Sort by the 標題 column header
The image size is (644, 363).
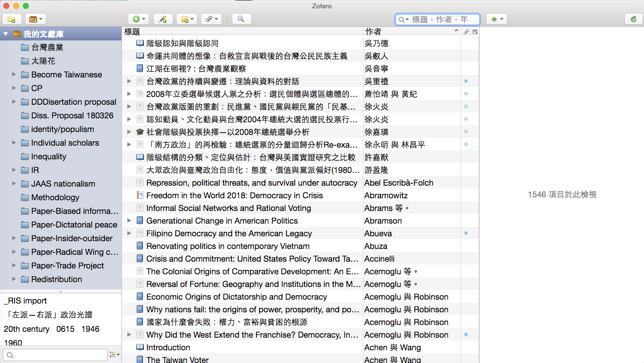pos(242,31)
